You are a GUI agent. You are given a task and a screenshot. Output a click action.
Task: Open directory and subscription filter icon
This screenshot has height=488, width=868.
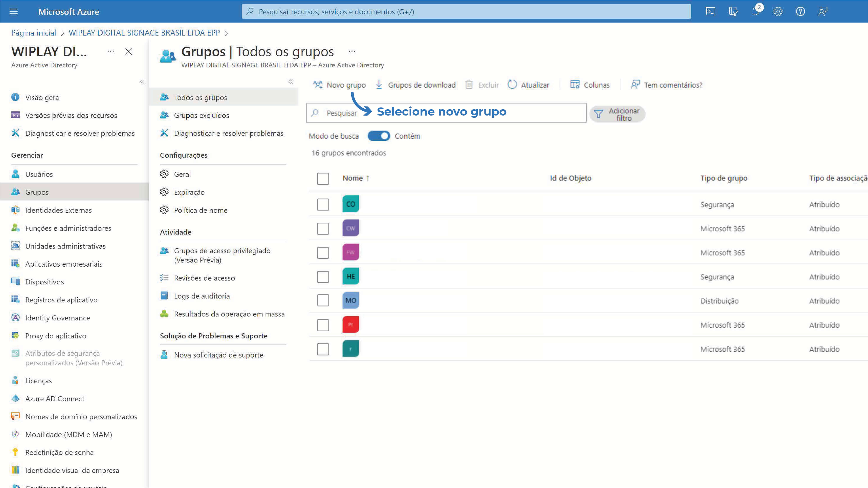click(x=733, y=11)
